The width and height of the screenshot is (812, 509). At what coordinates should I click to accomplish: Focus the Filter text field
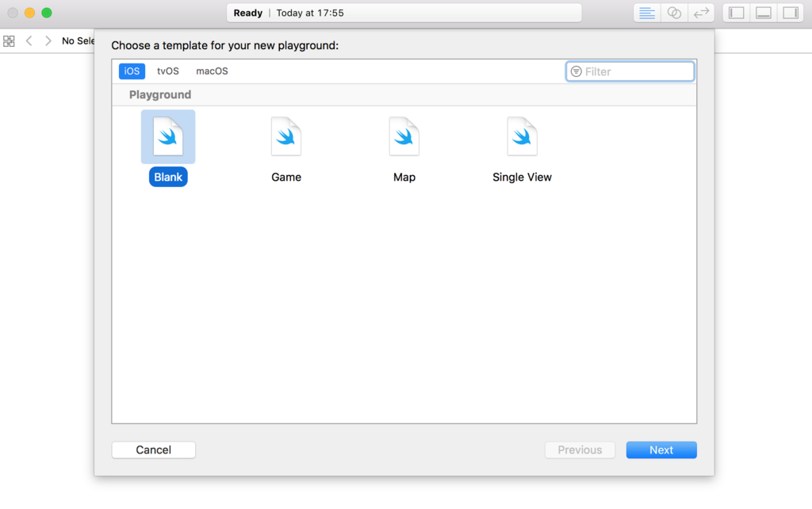pyautogui.click(x=630, y=71)
